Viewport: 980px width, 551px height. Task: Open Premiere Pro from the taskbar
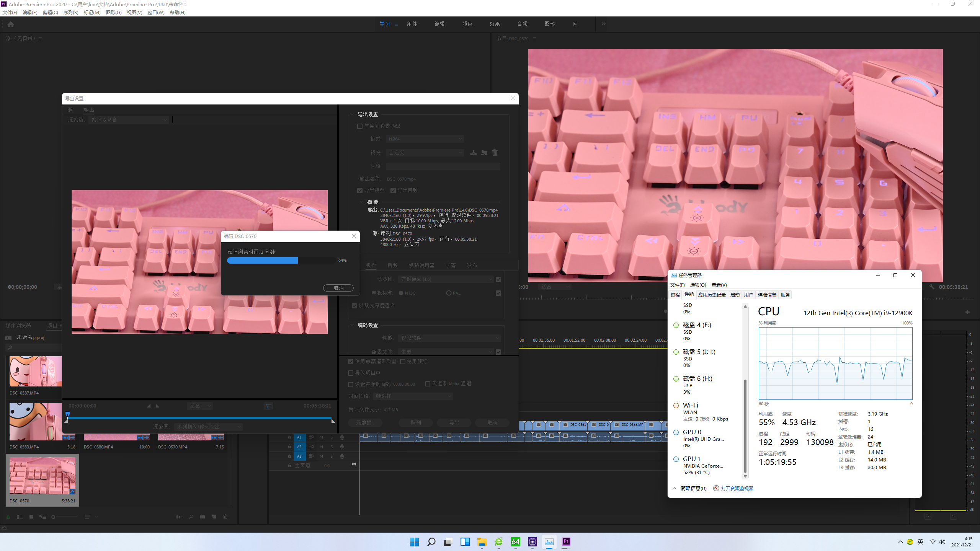[566, 541]
